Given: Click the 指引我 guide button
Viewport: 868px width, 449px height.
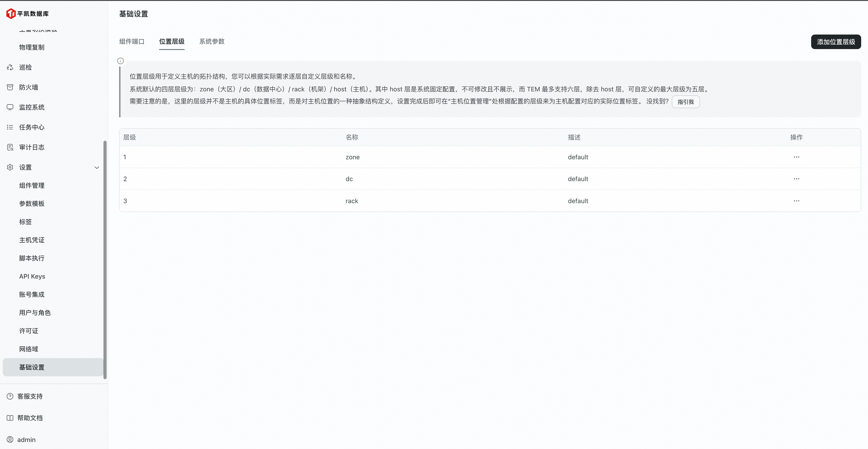Looking at the screenshot, I should 685,102.
